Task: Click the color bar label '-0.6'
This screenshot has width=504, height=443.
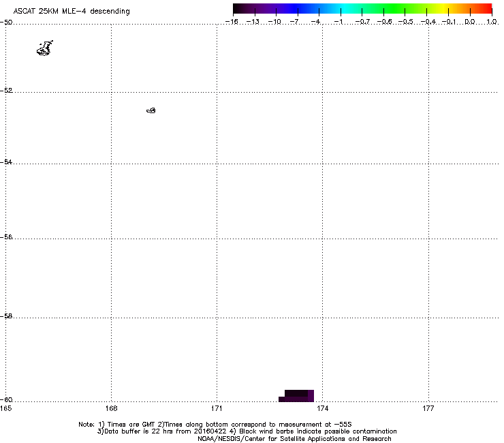Action: point(384,22)
